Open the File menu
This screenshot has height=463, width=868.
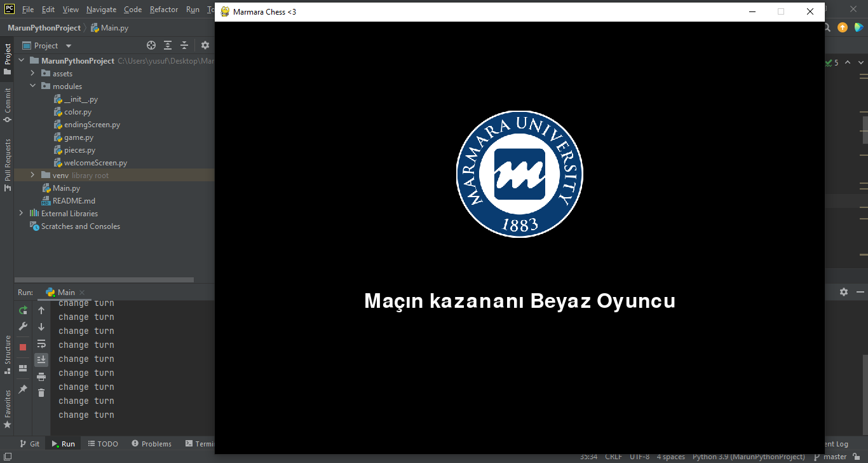28,10
